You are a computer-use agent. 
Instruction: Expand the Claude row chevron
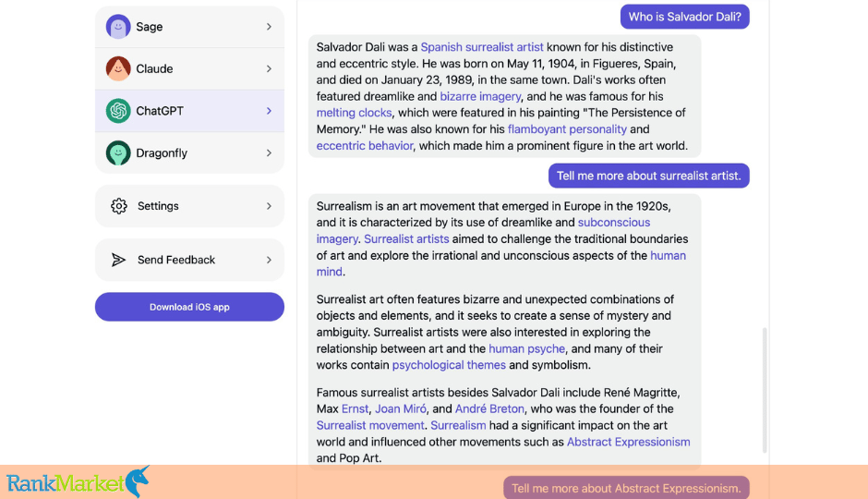269,68
